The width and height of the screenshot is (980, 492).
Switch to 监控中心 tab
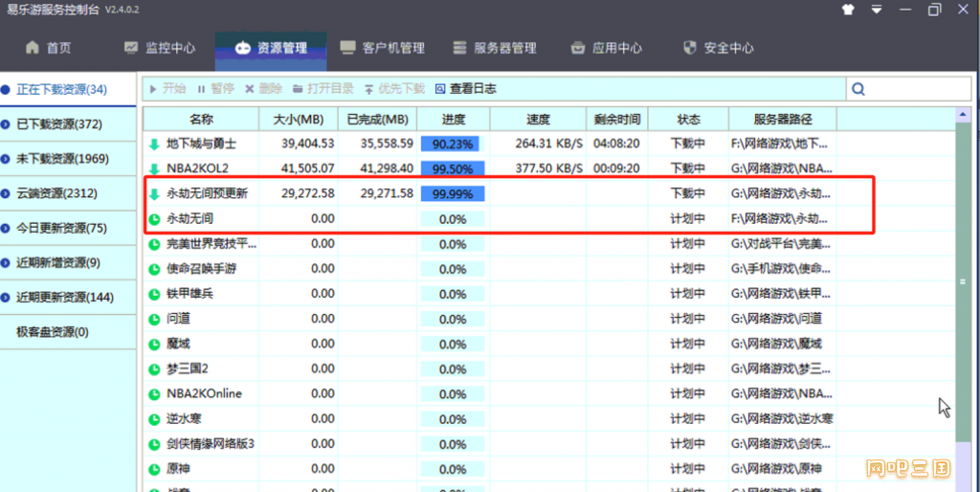point(160,48)
